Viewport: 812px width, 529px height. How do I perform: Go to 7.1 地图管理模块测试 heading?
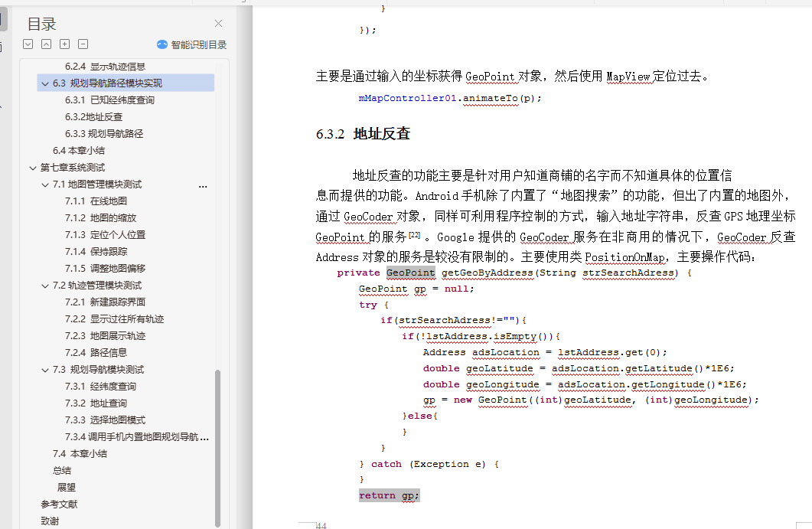[97, 184]
